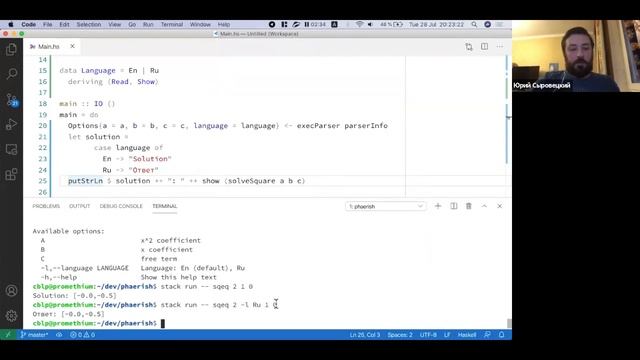Open the Accounts menu icon
640x360 pixels.
click(11, 291)
